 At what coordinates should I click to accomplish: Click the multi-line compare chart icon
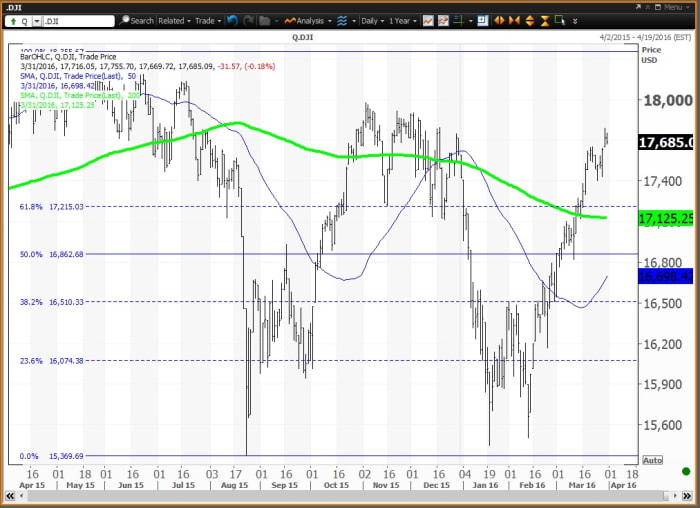coord(443,21)
